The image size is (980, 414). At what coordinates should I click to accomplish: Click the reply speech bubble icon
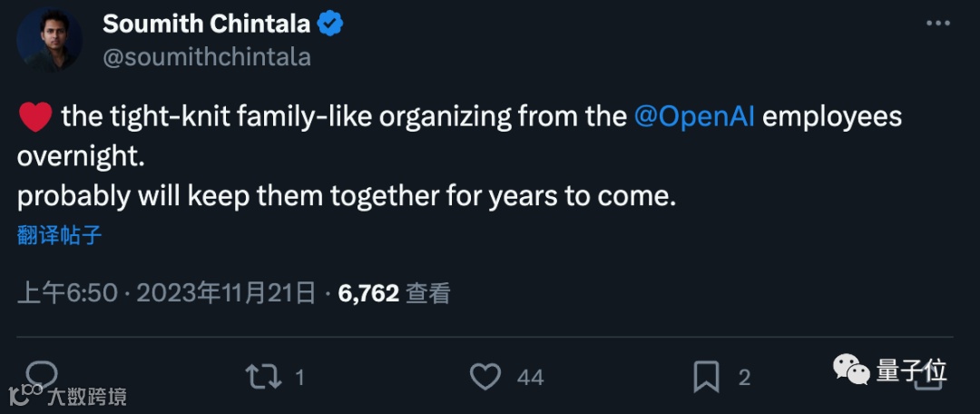pos(40,376)
